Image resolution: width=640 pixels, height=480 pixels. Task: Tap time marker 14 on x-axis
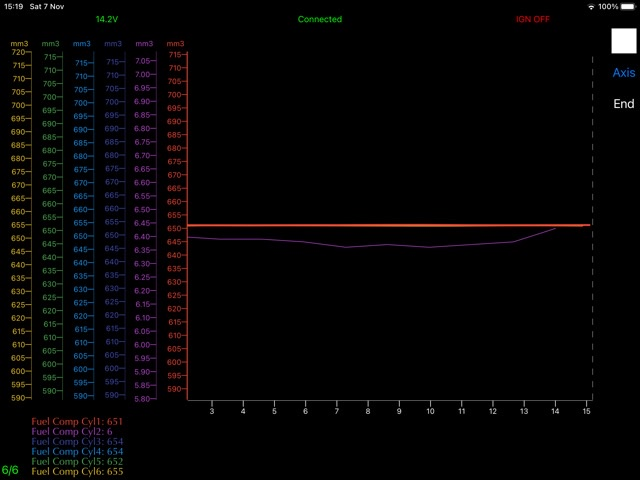[x=555, y=411]
